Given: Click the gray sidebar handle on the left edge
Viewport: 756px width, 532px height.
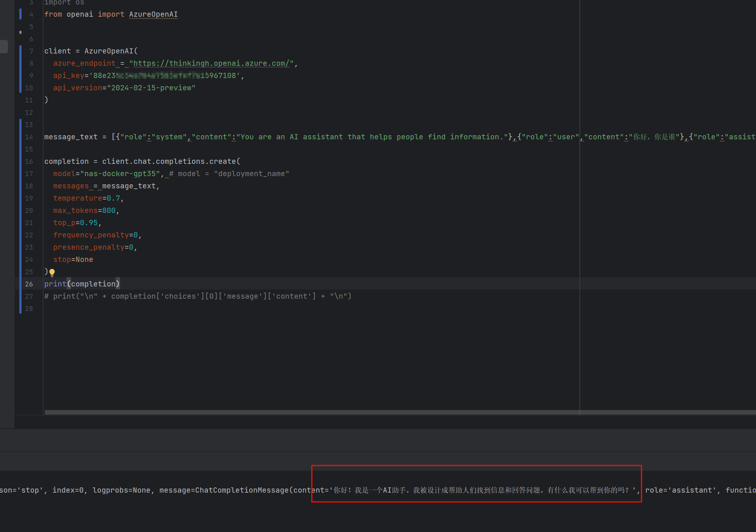Looking at the screenshot, I should tap(4, 46).
